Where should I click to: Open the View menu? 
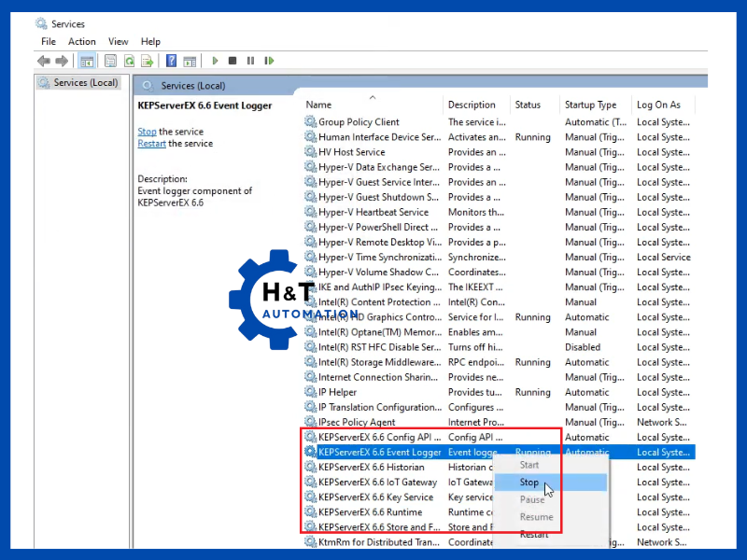tap(118, 41)
